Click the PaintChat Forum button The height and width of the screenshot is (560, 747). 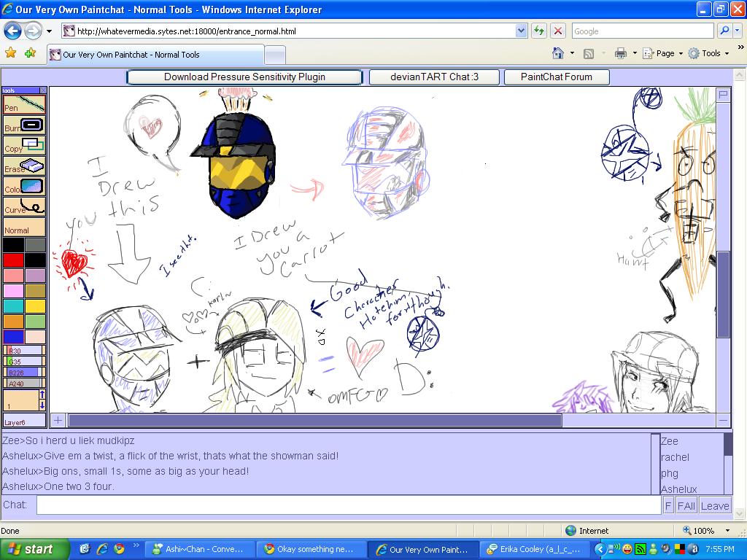pyautogui.click(x=556, y=77)
